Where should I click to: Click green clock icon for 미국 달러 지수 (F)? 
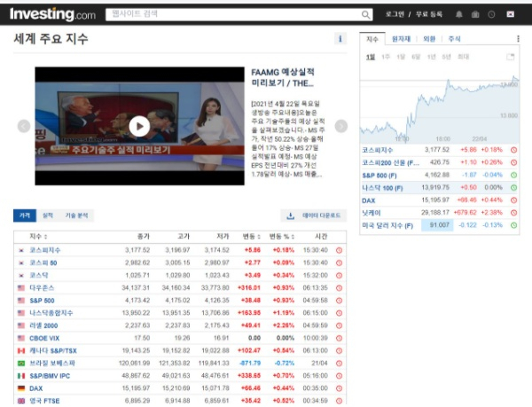514,225
